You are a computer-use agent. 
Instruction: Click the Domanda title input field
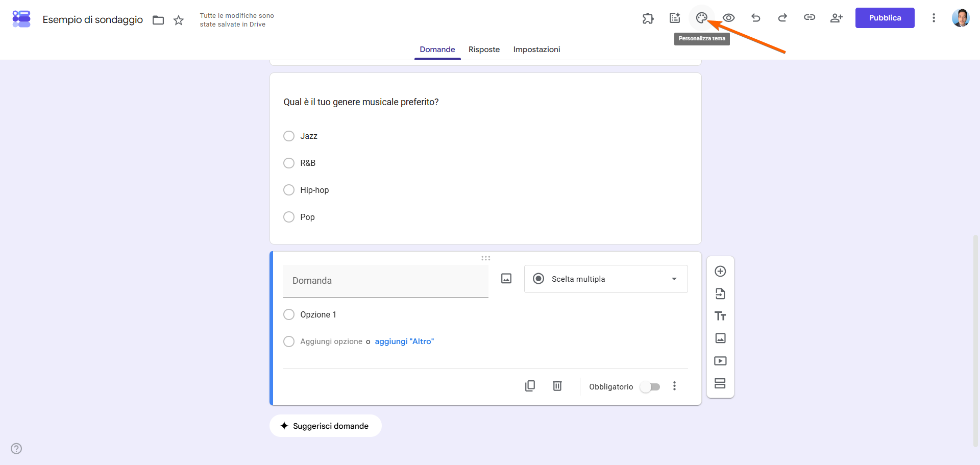386,281
